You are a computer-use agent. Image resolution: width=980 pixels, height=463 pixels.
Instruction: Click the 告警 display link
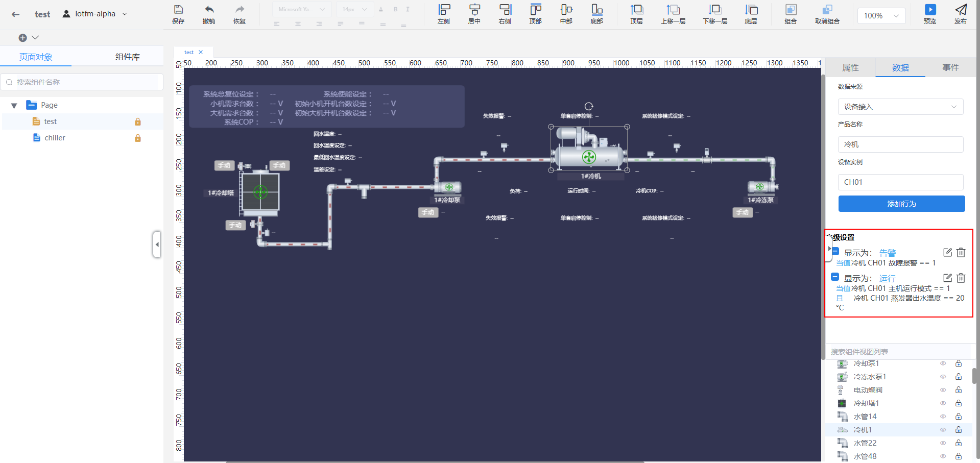coord(888,253)
